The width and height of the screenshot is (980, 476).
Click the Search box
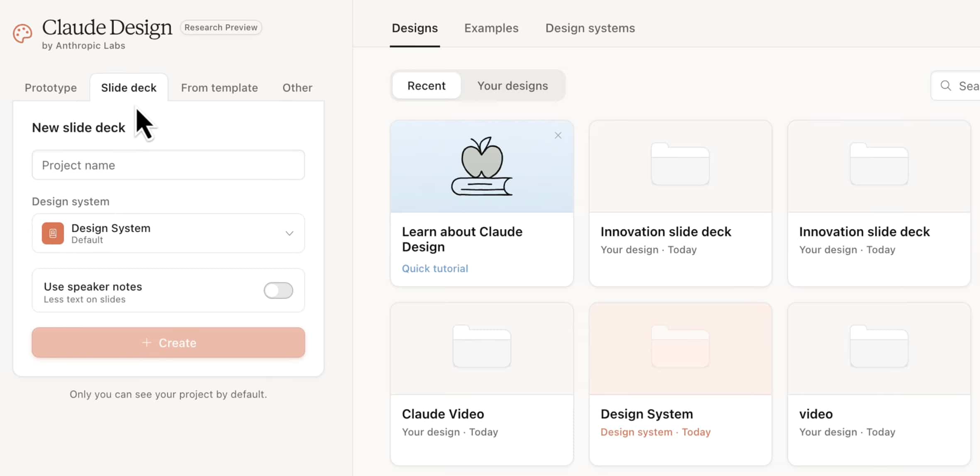(x=955, y=86)
